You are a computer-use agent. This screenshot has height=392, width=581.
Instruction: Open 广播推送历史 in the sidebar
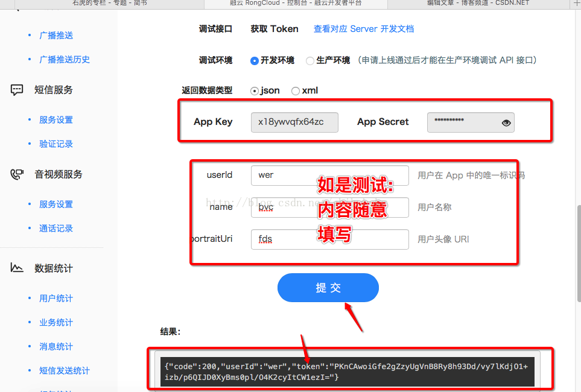click(x=65, y=60)
